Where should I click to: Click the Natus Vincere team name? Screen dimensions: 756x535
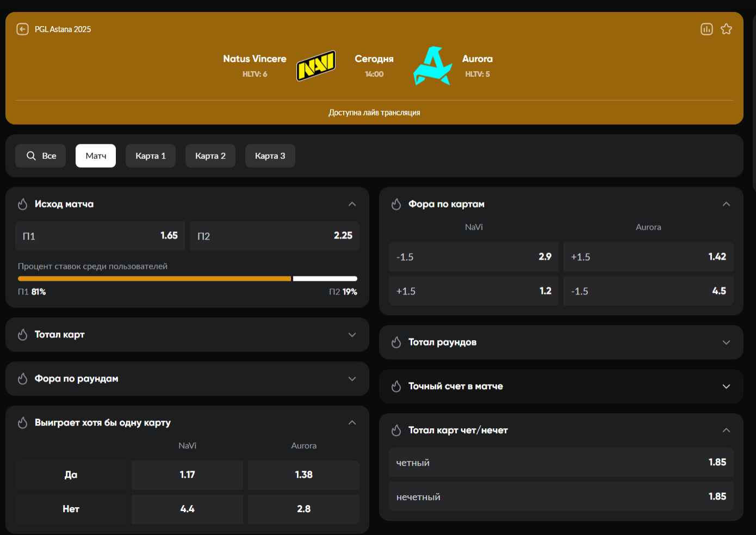(255, 59)
